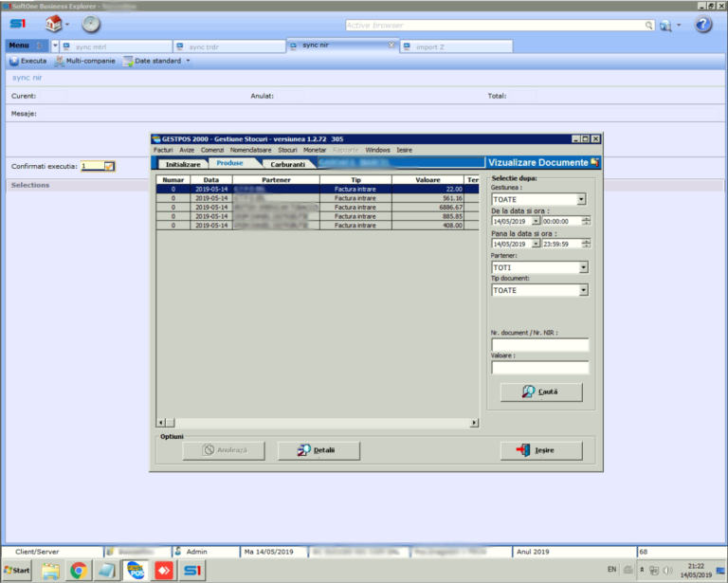Open the Facturi menu in GESTPOS

tap(163, 150)
